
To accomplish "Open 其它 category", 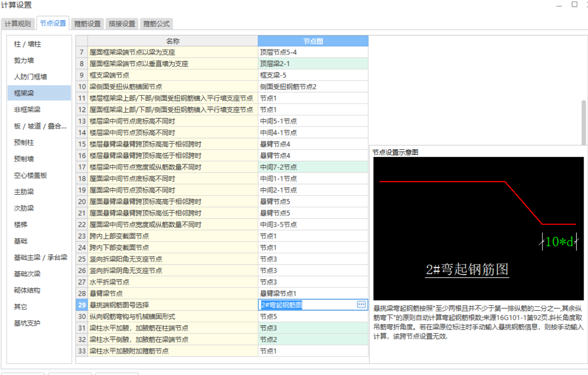I will pyautogui.click(x=39, y=307).
